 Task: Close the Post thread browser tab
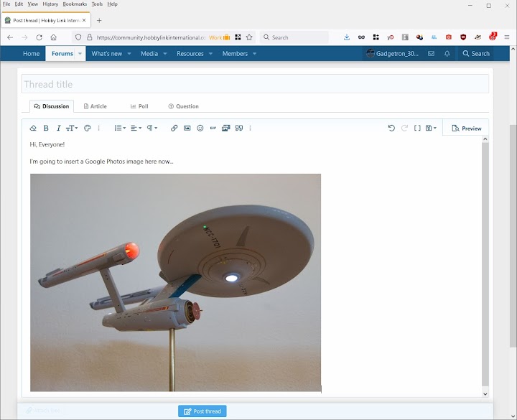pos(84,20)
